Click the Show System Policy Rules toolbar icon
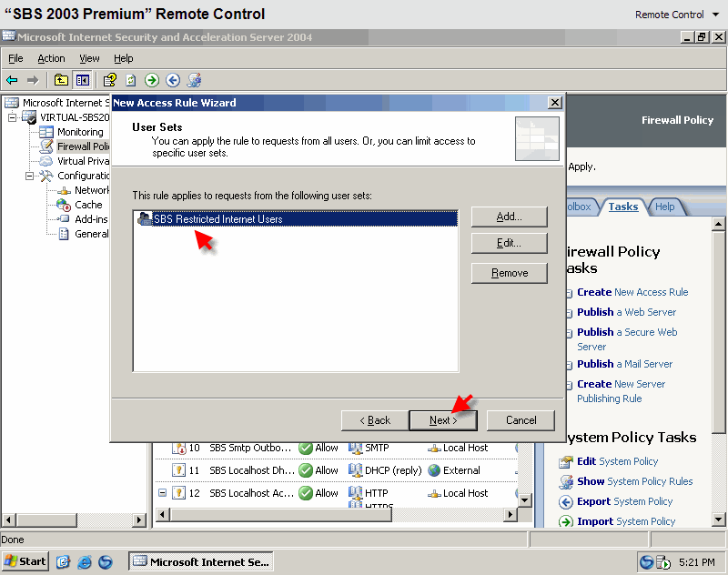Image resolution: width=728 pixels, height=575 pixels. (194, 80)
